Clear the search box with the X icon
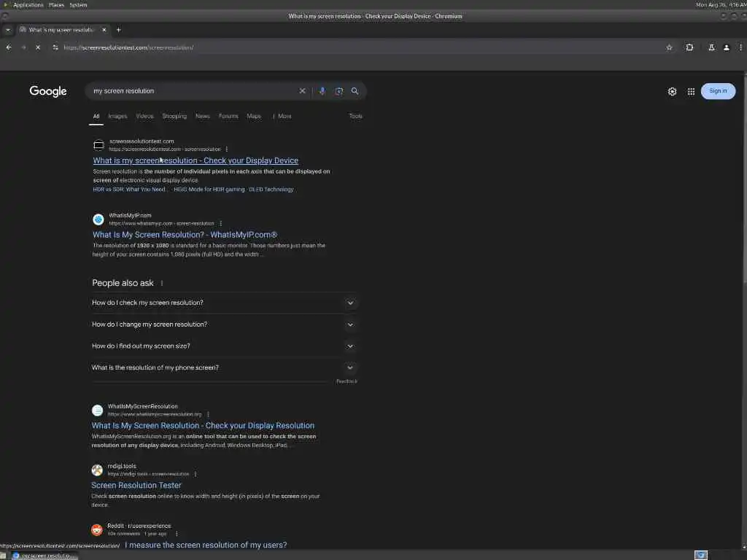 point(302,91)
